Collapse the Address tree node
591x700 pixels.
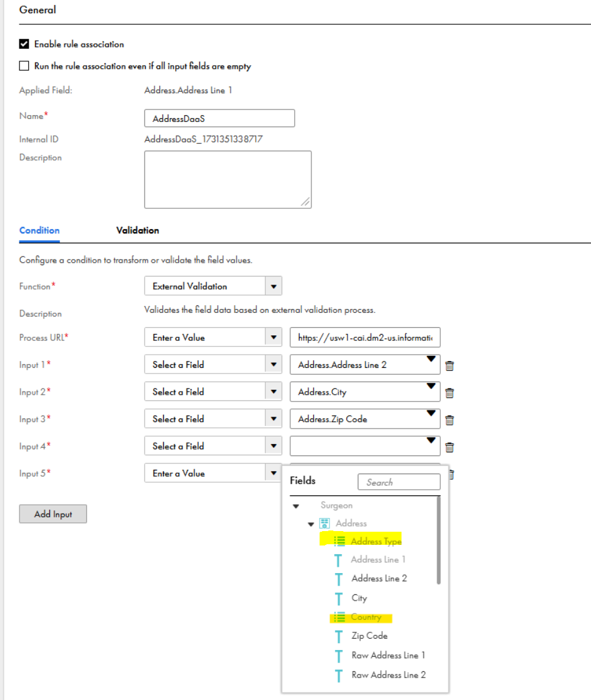[311, 524]
